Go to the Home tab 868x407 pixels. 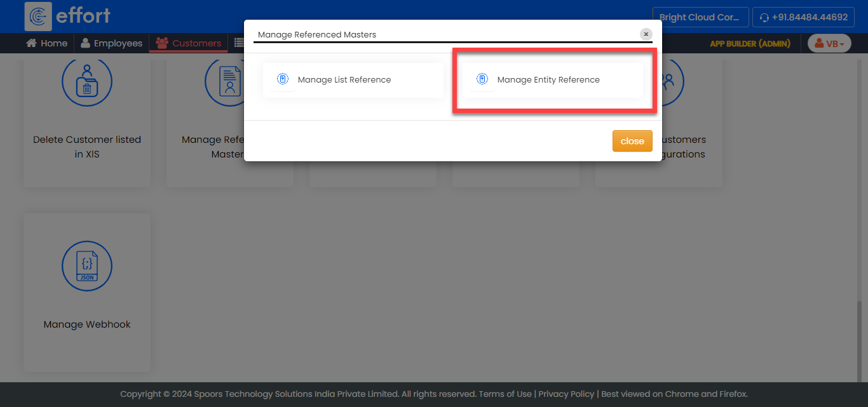(46, 43)
